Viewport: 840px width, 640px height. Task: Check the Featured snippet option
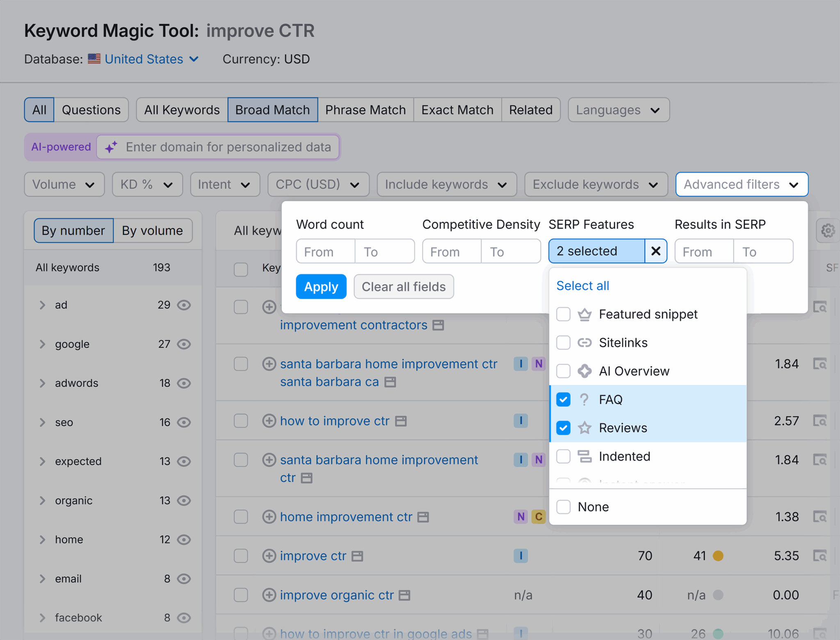point(563,314)
